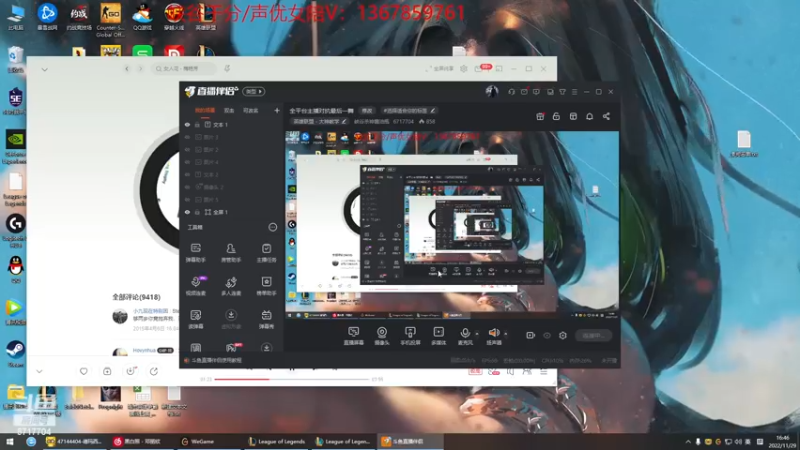This screenshot has height=450, width=800.
Task: Expand the music player bottom-left chevron
Action: click(x=39, y=371)
